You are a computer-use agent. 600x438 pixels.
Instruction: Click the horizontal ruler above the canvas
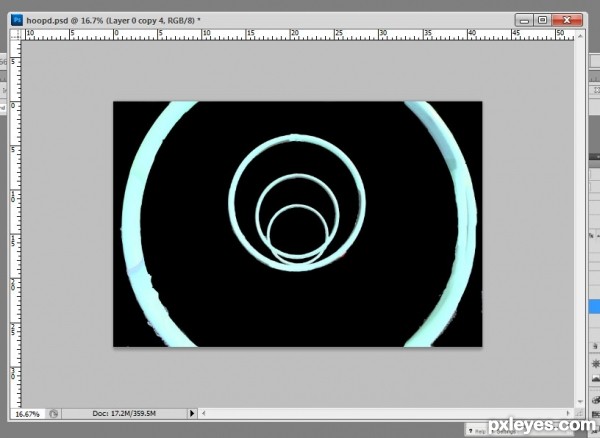coord(298,35)
